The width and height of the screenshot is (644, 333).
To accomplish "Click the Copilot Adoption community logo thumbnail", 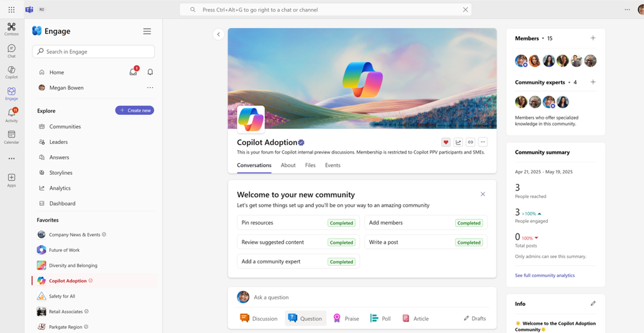I will click(x=251, y=119).
